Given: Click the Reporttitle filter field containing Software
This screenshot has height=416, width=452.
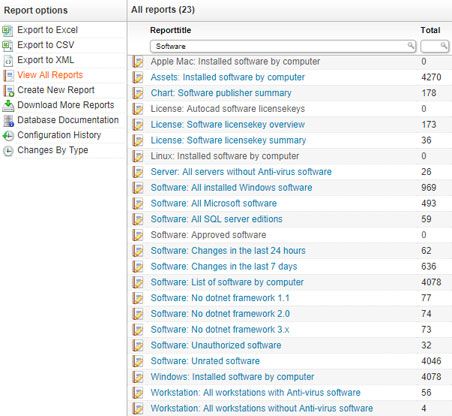Looking at the screenshot, I should [x=283, y=46].
